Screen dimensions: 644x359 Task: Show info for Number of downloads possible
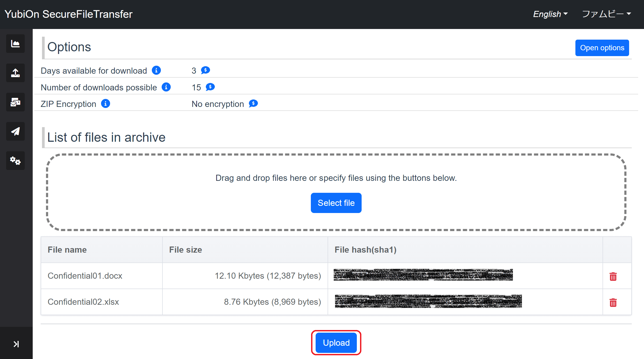tap(166, 87)
